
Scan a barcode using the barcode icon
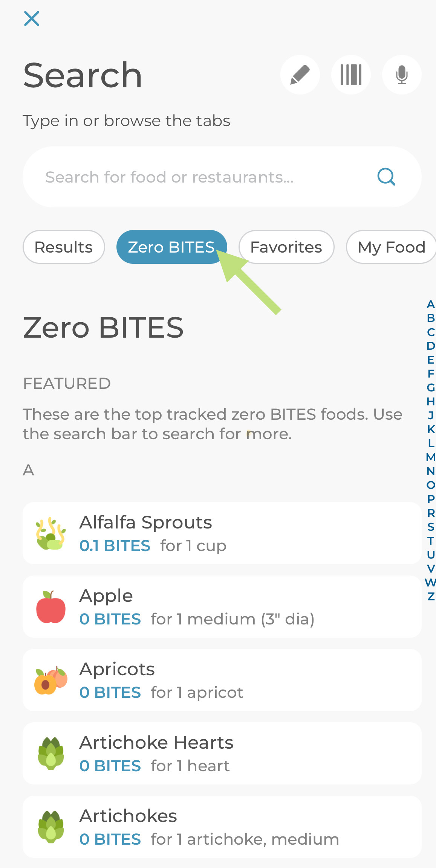pos(351,75)
